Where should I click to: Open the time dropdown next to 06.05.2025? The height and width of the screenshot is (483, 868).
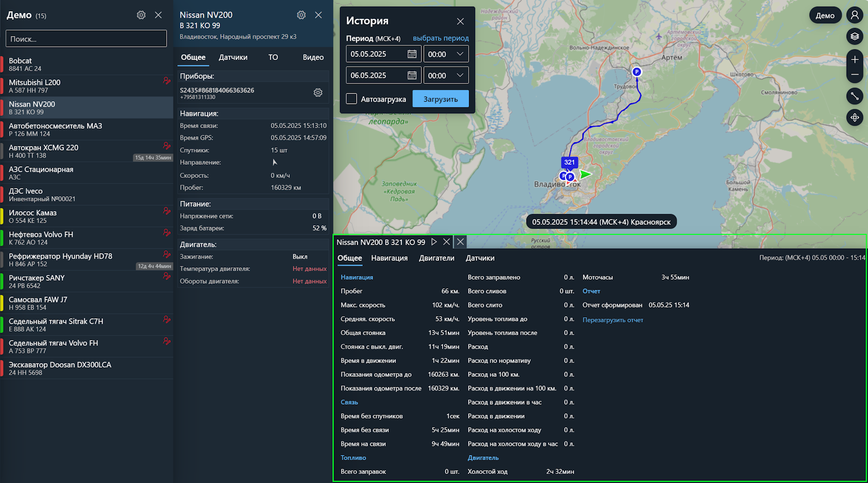[446, 75]
